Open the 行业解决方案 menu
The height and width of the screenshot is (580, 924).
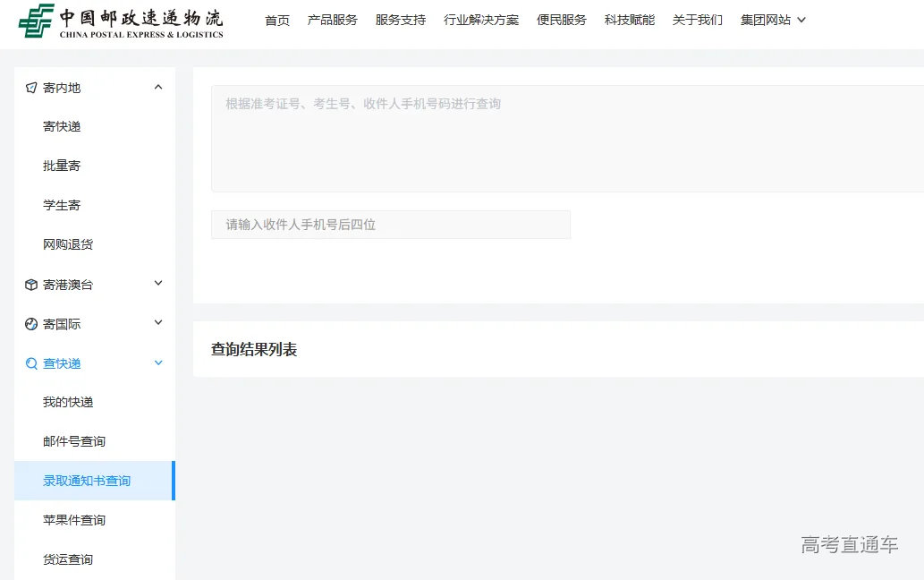[x=481, y=19]
